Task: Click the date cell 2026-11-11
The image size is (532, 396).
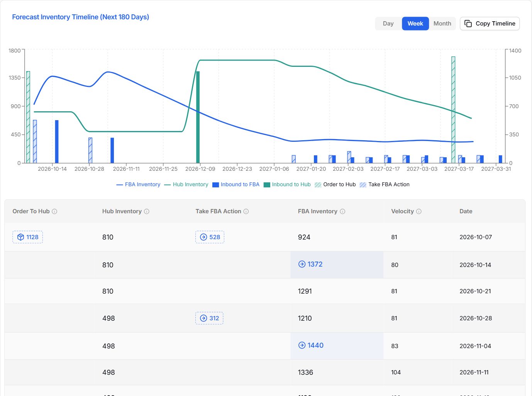Action: tap(474, 372)
